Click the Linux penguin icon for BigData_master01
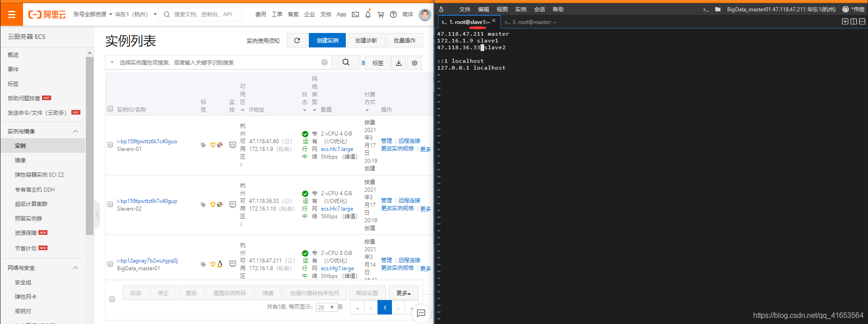The width and height of the screenshot is (868, 324). click(220, 264)
